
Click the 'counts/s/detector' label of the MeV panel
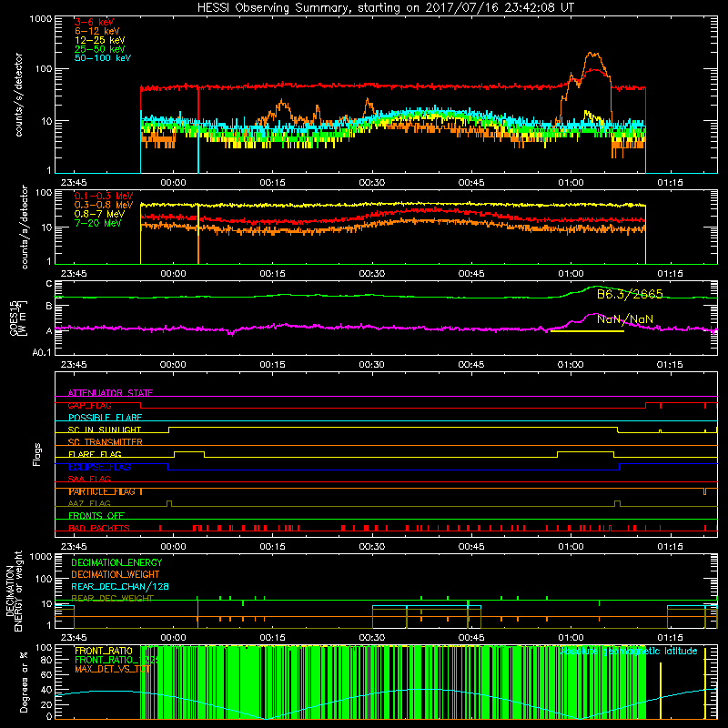pos(25,227)
